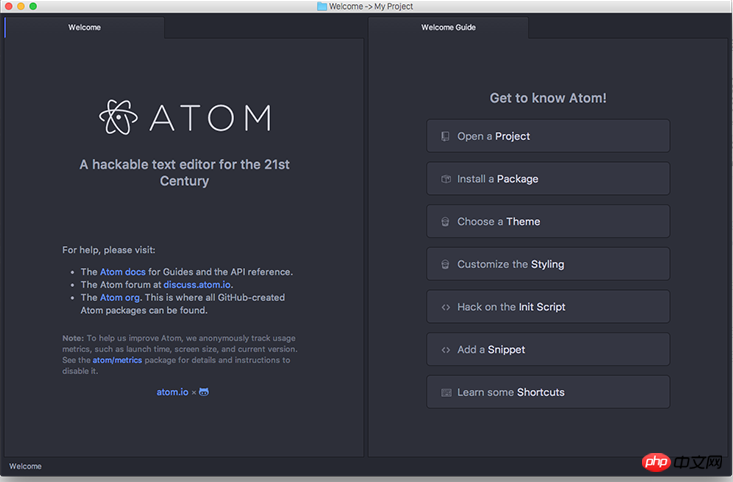Minimize the window with the yellow button

tap(21, 6)
